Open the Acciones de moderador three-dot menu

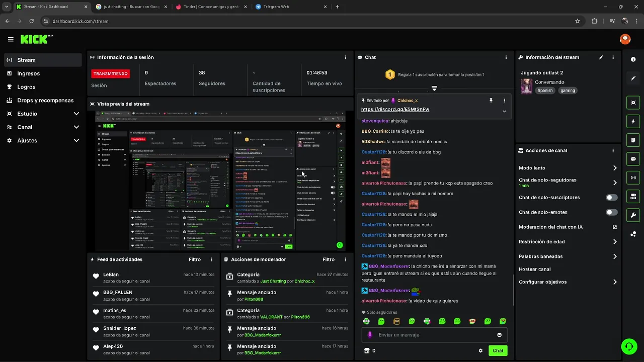click(x=345, y=259)
